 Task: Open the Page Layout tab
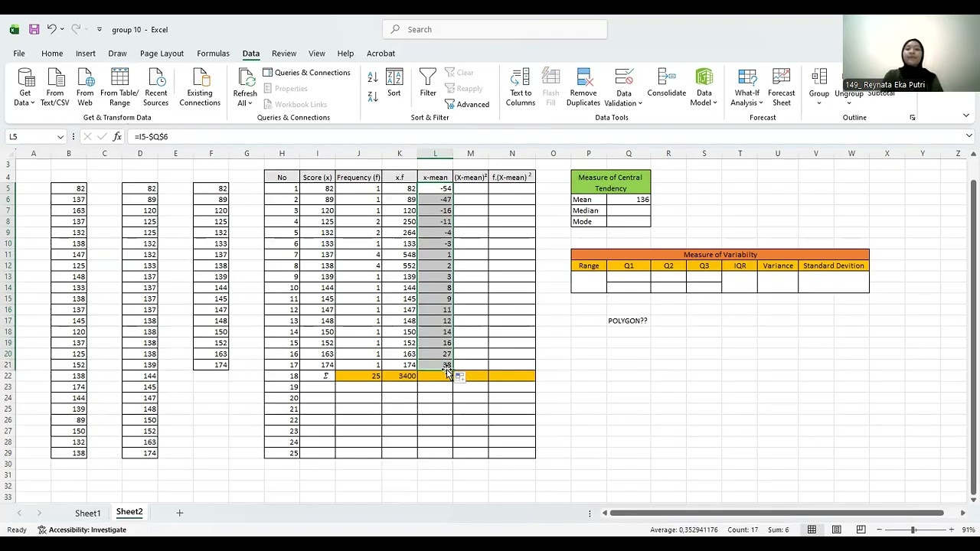(162, 54)
